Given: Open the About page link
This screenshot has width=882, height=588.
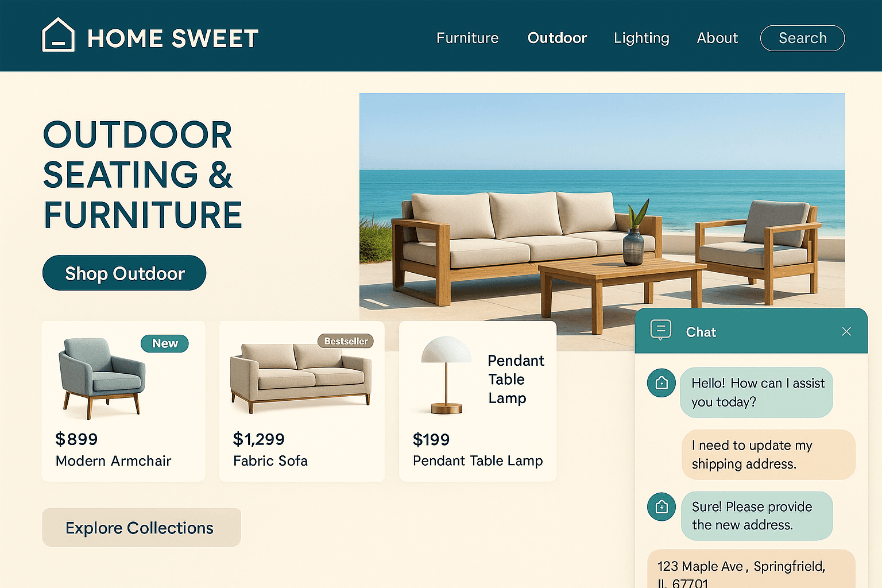Looking at the screenshot, I should [x=717, y=38].
